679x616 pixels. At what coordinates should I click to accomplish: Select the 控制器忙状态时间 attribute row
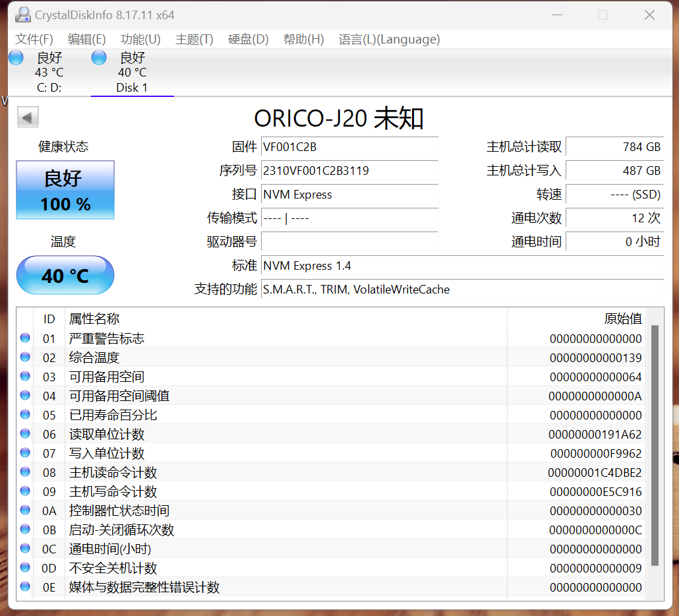coord(332,510)
